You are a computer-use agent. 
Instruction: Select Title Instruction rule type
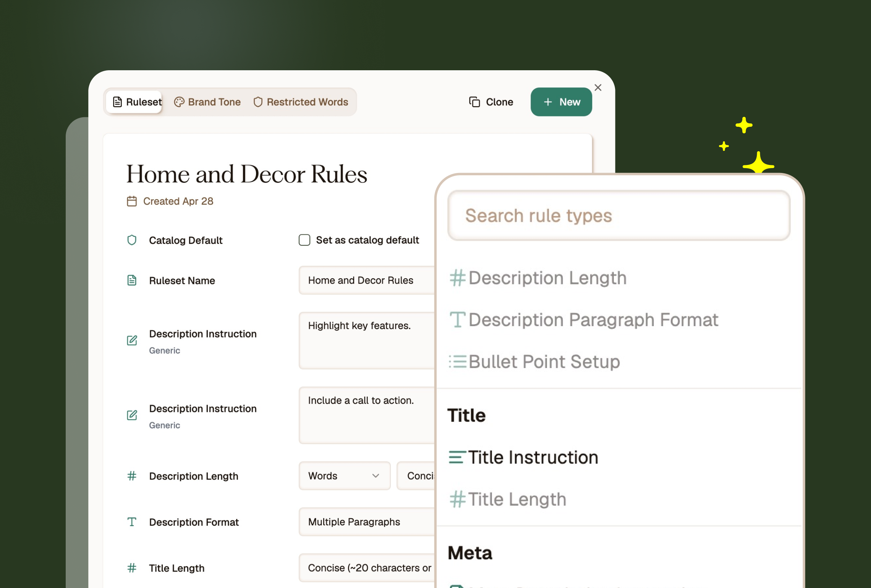[533, 457]
